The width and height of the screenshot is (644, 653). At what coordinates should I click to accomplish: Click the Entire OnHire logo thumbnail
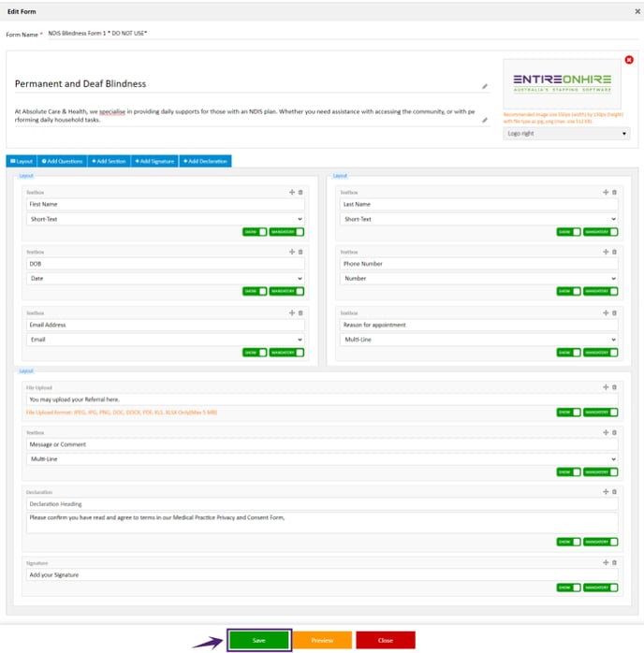[x=562, y=83]
